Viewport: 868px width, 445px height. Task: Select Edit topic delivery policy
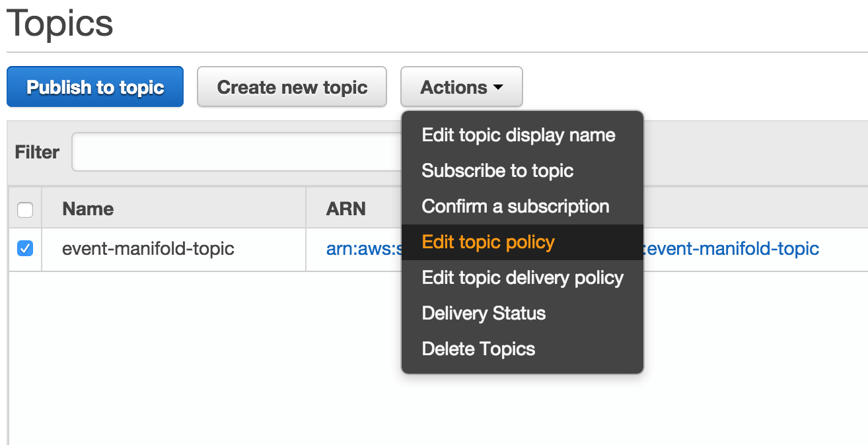tap(522, 277)
